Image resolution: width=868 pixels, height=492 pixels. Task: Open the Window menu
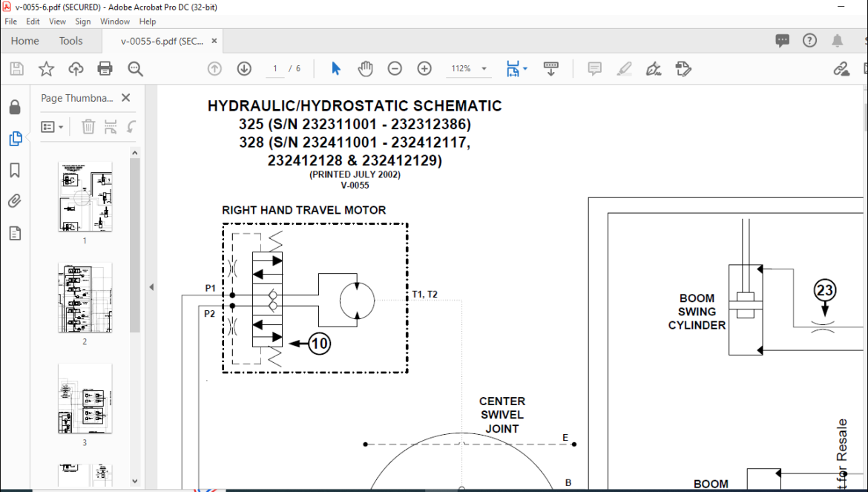[114, 22]
